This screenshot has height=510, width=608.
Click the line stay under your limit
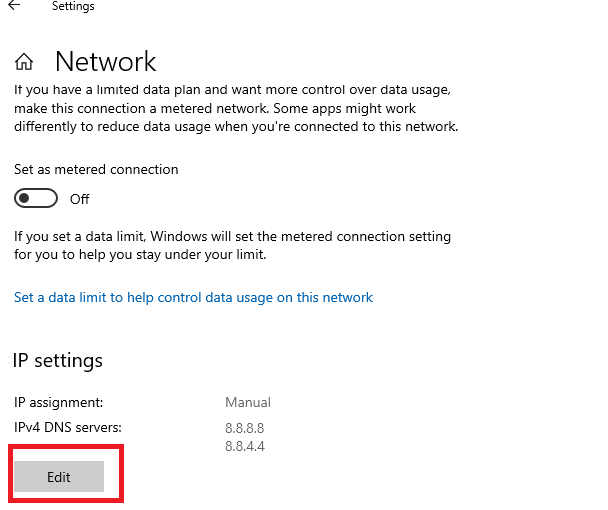[x=140, y=255]
